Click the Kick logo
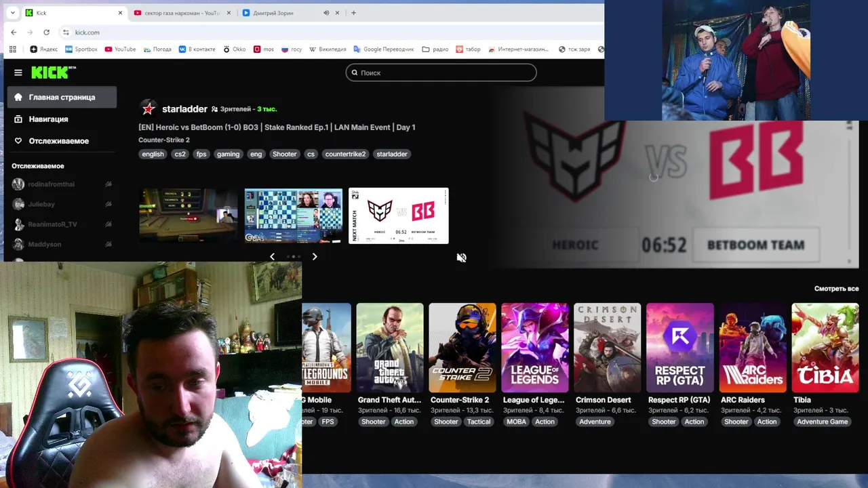 coord(53,73)
